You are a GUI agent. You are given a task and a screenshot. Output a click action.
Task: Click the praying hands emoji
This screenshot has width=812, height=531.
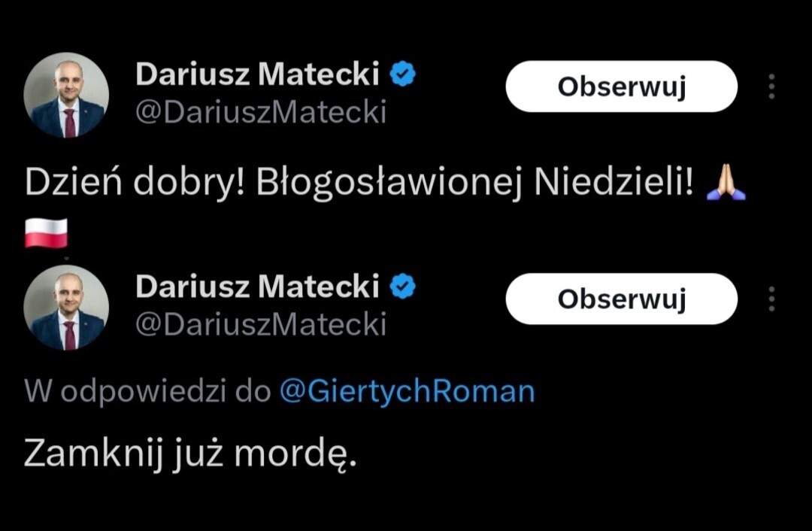click(x=726, y=184)
